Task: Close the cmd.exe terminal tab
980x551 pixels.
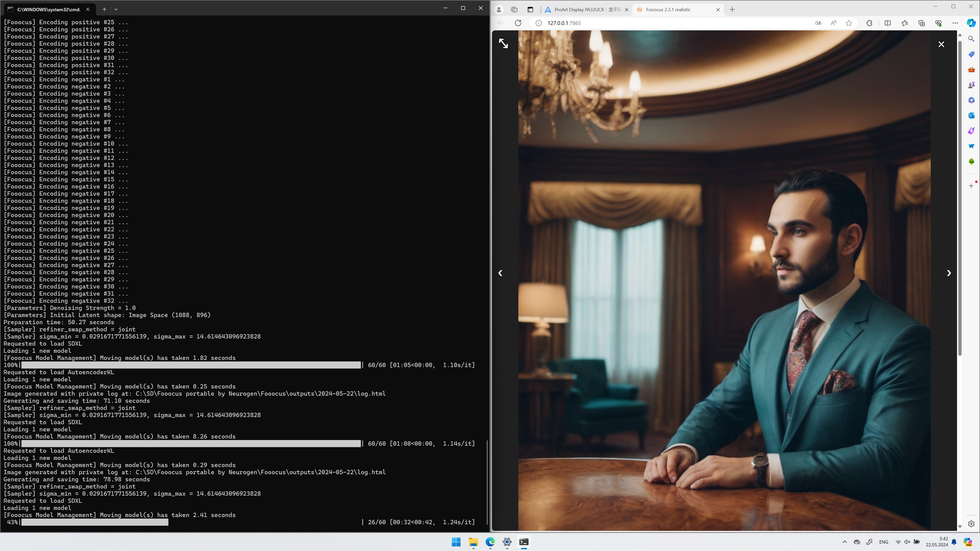Action: (x=88, y=9)
